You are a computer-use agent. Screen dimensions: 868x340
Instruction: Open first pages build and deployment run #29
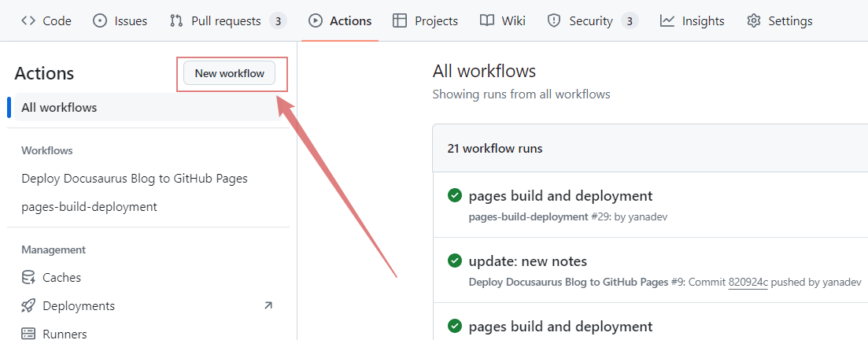561,195
